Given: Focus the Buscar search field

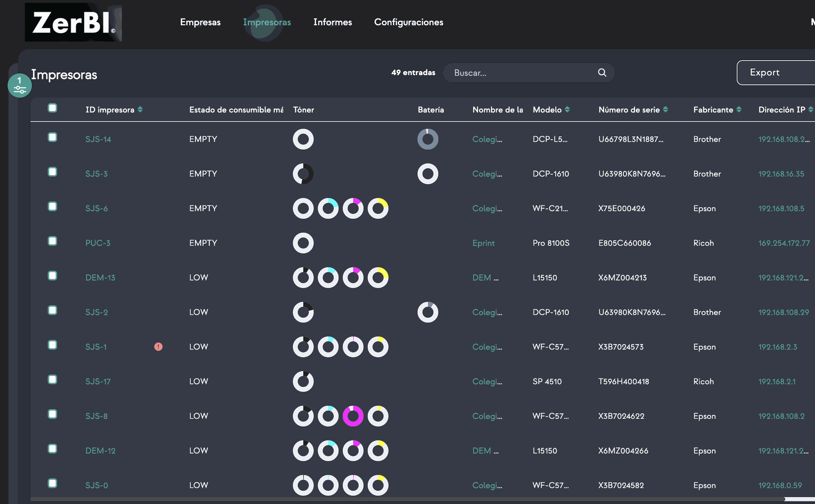Looking at the screenshot, I should pyautogui.click(x=522, y=73).
